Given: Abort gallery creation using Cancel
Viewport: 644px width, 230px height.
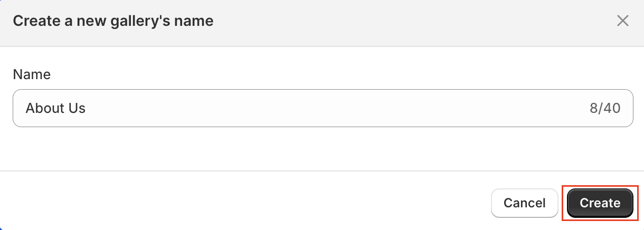Looking at the screenshot, I should 524,203.
